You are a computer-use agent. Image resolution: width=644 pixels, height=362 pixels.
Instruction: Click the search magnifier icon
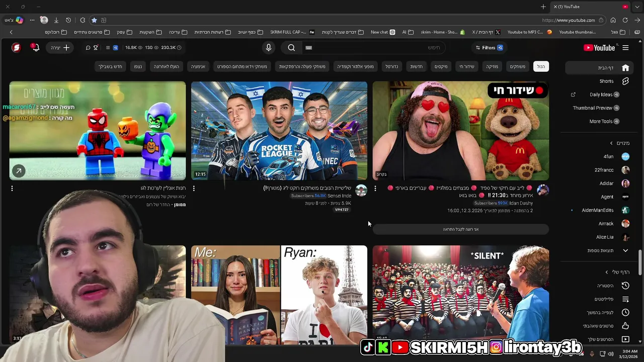pyautogui.click(x=291, y=48)
